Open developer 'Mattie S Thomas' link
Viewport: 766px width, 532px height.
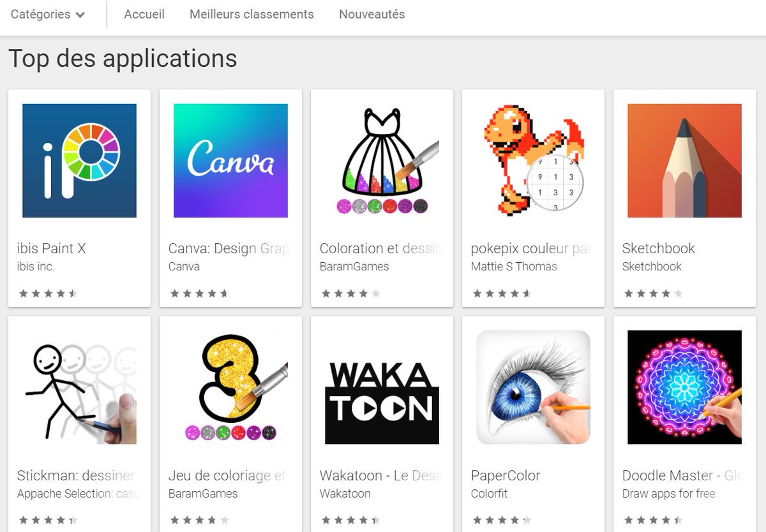point(514,267)
